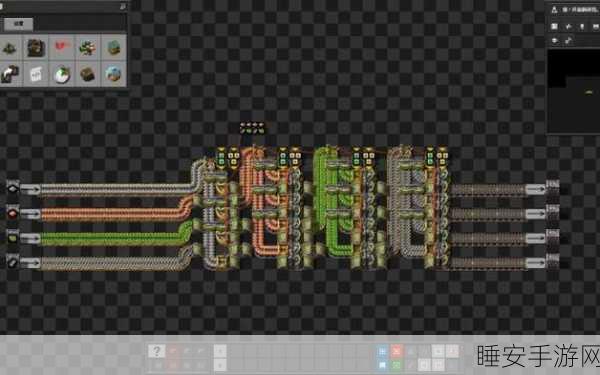Viewport: 600px width, 375px height.
Task: Select the dark brown entities editor tool
Action: pyautogui.click(x=36, y=48)
